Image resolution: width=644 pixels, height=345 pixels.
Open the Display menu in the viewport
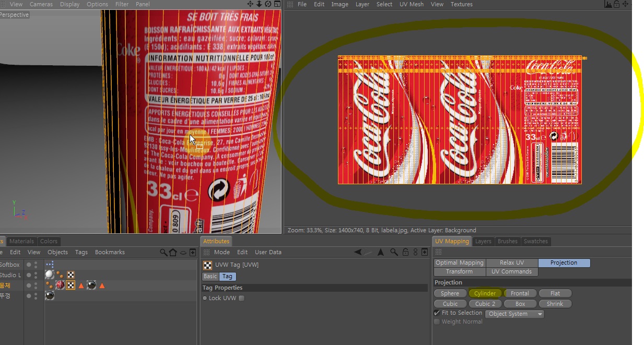point(69,4)
